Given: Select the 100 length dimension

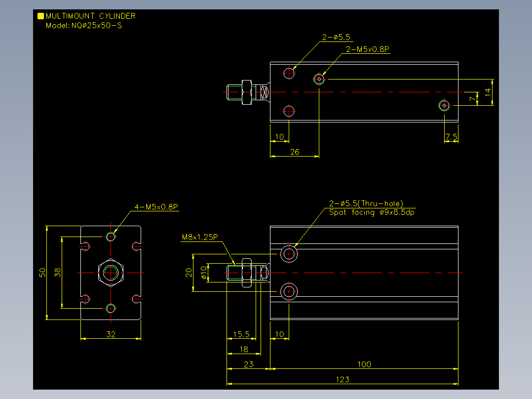Looking at the screenshot, I should point(364,364).
